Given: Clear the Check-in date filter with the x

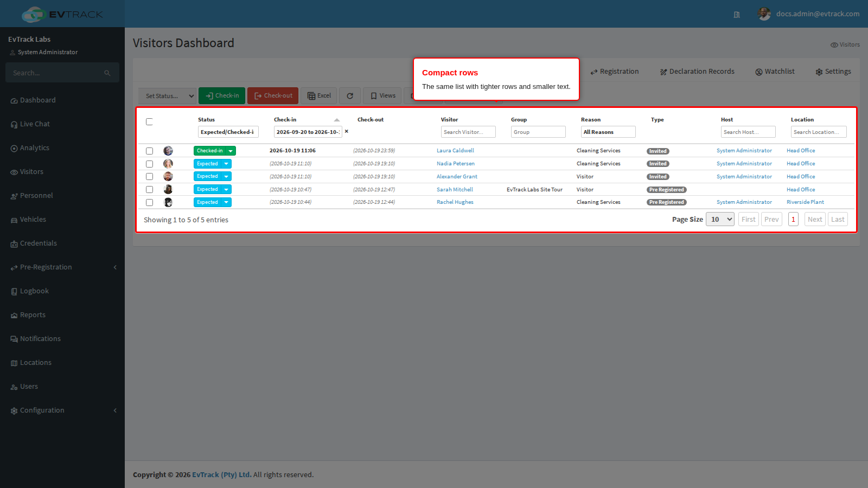Looking at the screenshot, I should 347,131.
